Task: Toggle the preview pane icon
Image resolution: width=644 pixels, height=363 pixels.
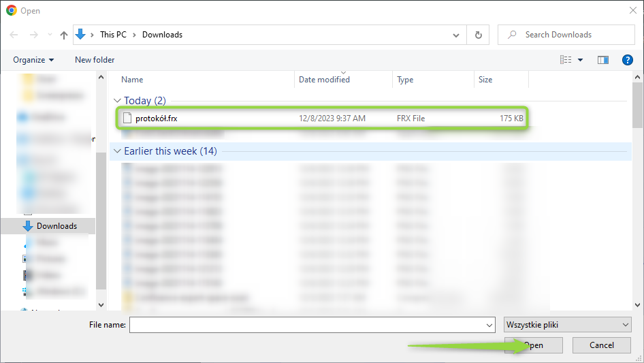Action: (x=602, y=60)
